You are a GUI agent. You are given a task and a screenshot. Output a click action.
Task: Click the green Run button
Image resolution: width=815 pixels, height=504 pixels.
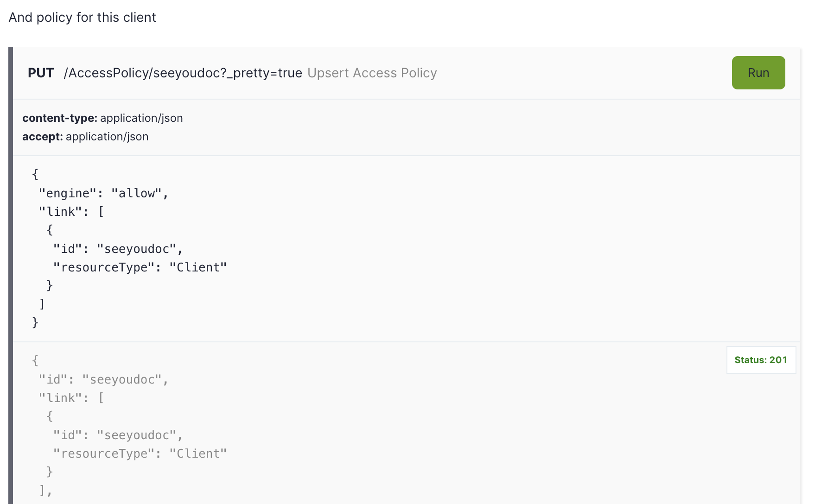tap(758, 73)
